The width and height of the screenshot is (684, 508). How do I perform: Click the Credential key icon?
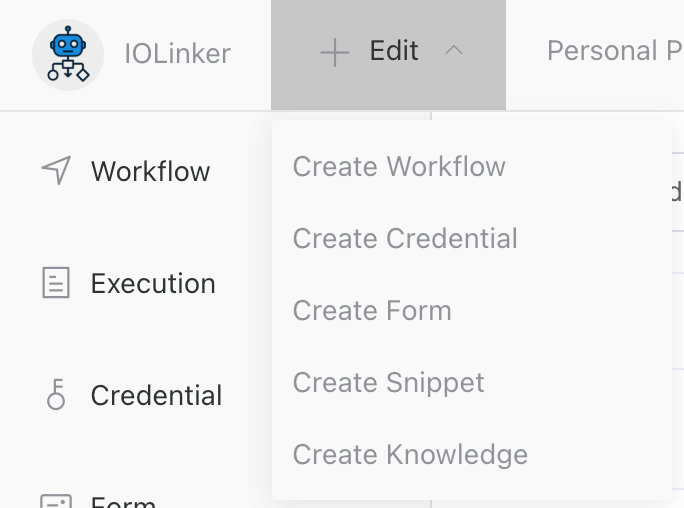[56, 395]
